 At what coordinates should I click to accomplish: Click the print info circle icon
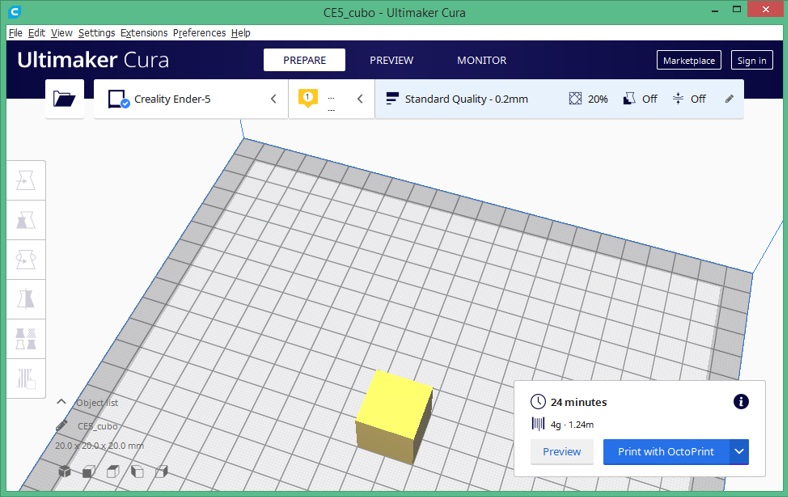(x=741, y=402)
